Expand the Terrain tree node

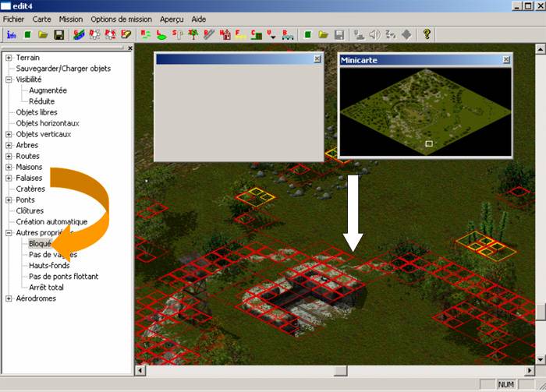click(9, 58)
